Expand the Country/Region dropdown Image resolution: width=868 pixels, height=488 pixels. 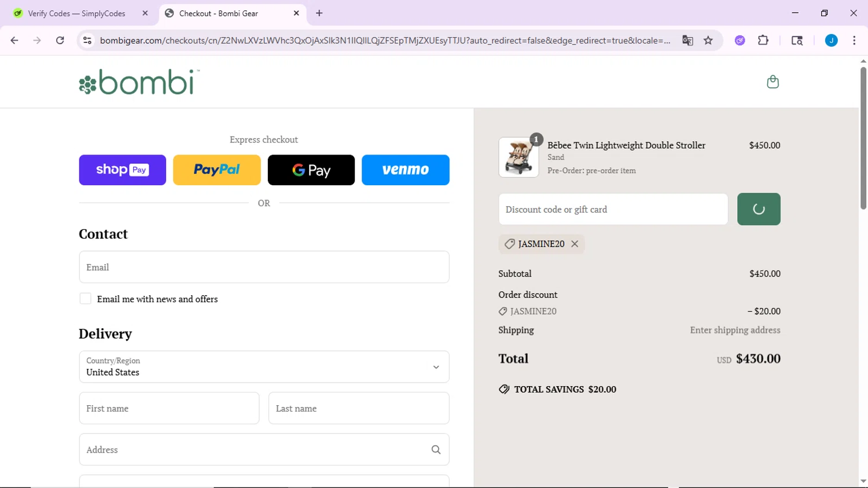click(264, 366)
